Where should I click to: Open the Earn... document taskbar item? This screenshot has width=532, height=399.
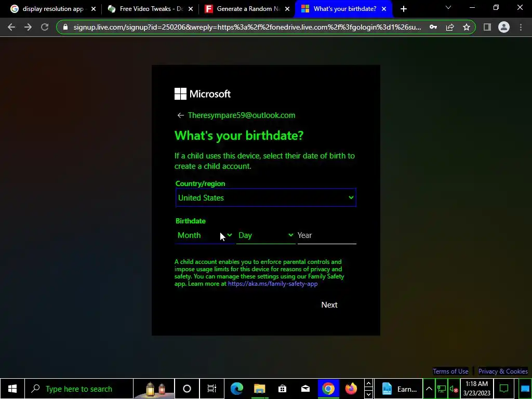pos(398,389)
